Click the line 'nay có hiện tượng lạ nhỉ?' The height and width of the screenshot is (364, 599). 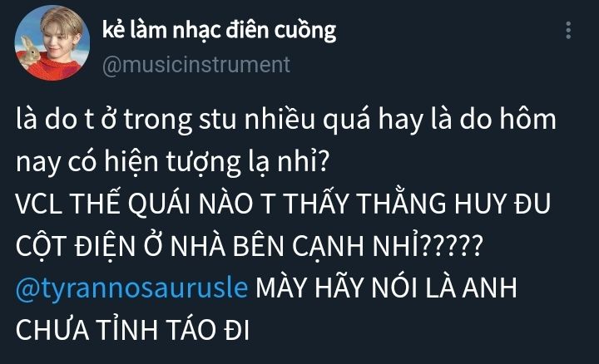pyautogui.click(x=172, y=162)
